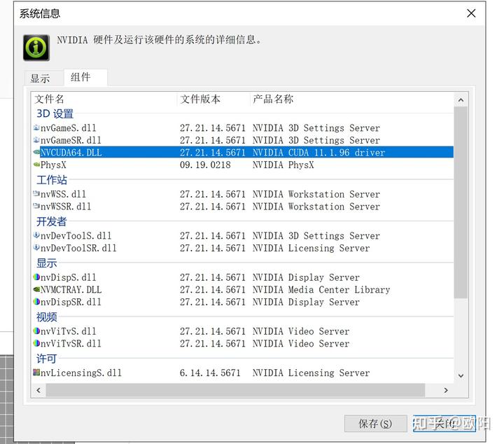Click the NVCUDA64.DLL row icon
Viewport: 504px width, 444px height.
36,152
